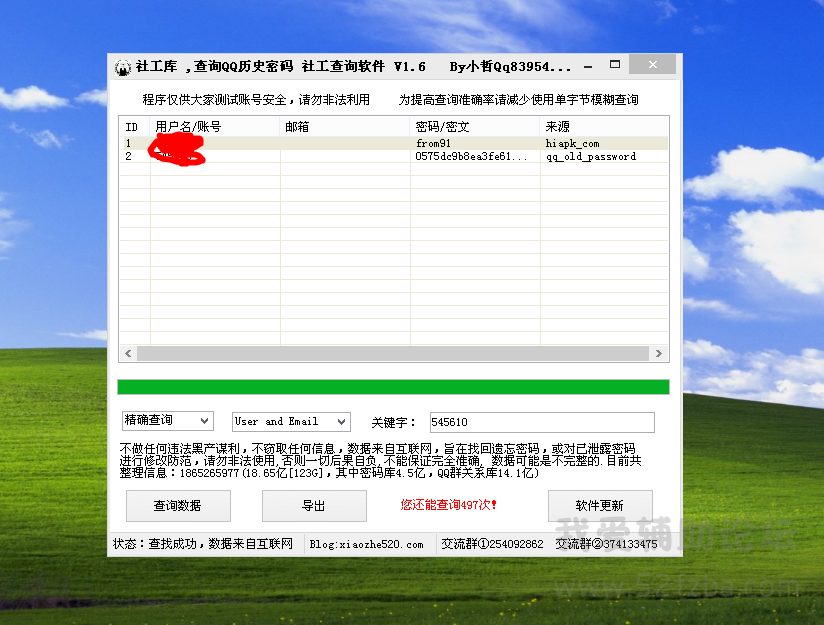The image size is (824, 625).
Task: Click the green query progress bar
Action: click(x=393, y=387)
